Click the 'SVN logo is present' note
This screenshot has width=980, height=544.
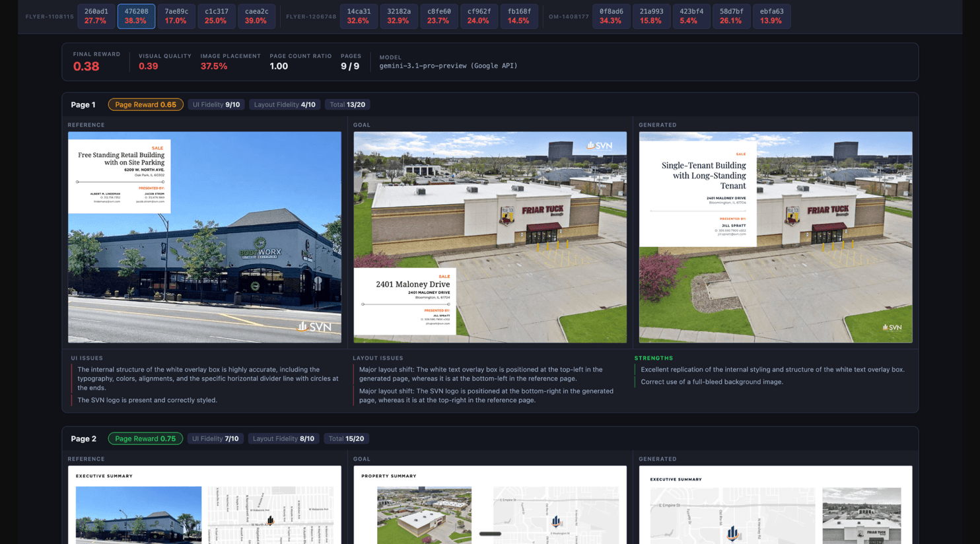(147, 400)
